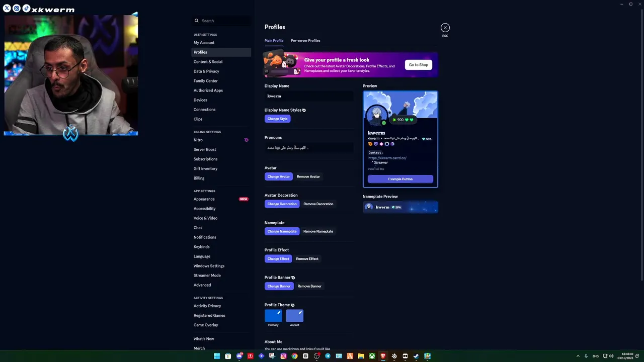
Task: Click the microphone icon in system tray
Action: coord(586,356)
